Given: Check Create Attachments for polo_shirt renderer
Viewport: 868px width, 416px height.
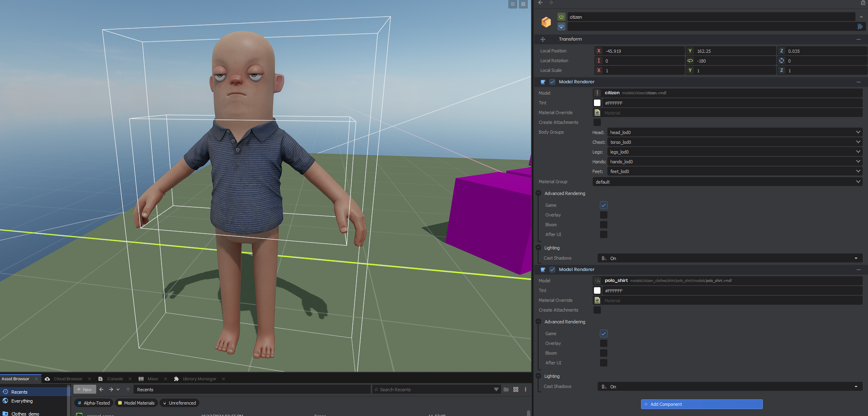Looking at the screenshot, I should pyautogui.click(x=597, y=310).
